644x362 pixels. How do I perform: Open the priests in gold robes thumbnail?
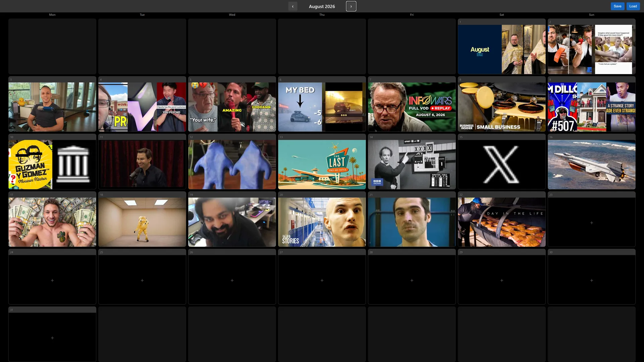coord(524,49)
